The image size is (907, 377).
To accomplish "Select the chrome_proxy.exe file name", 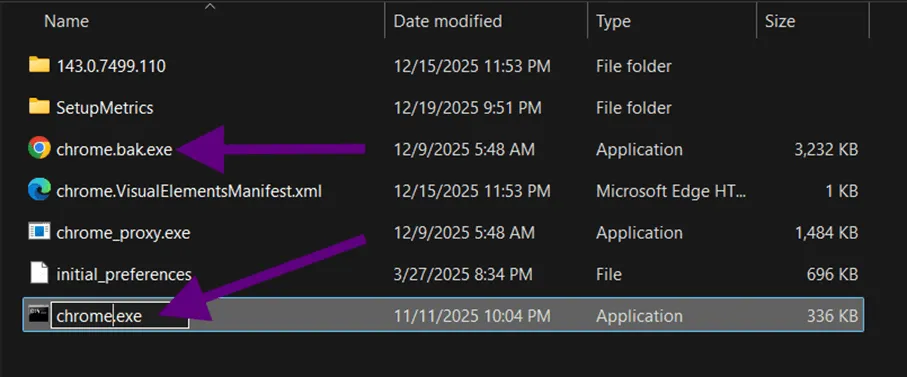I will pos(123,233).
